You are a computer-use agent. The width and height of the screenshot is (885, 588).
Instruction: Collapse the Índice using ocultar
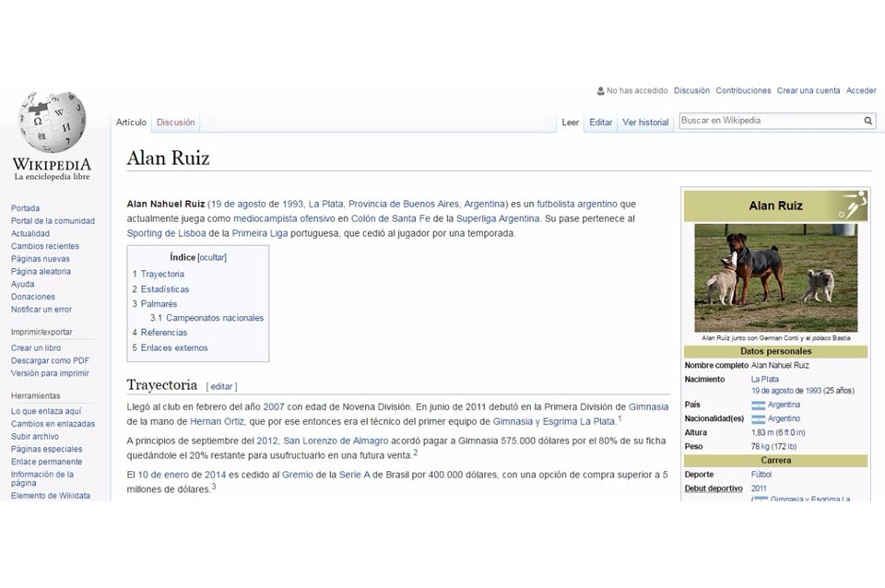211,258
